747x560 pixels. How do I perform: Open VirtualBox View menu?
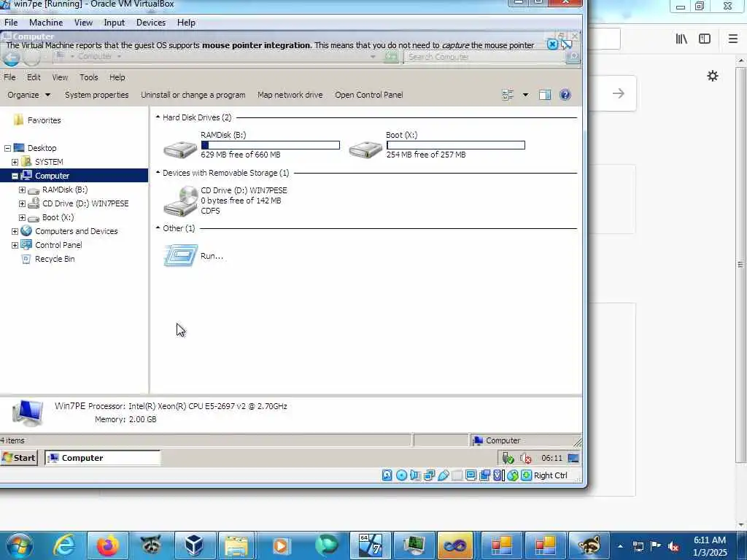[x=83, y=23]
